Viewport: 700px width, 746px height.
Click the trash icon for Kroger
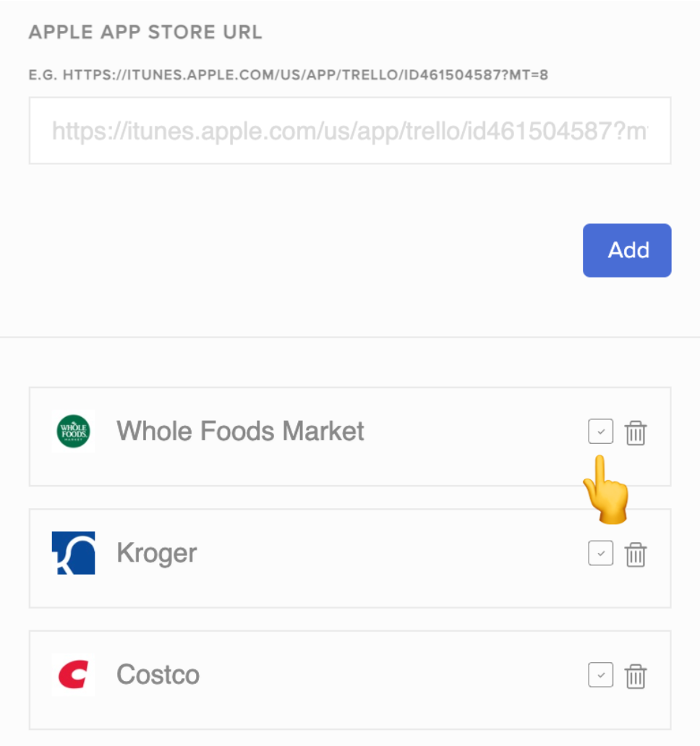tap(636, 554)
